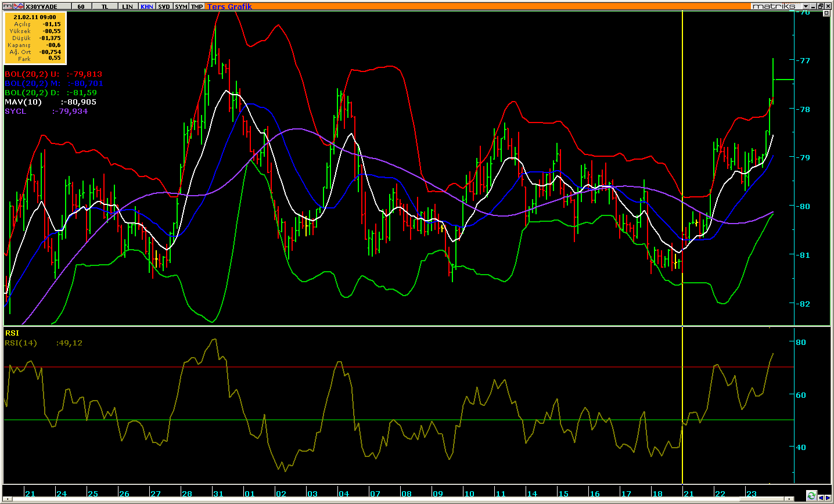Click the TMP template toolbar item

coord(197,6)
